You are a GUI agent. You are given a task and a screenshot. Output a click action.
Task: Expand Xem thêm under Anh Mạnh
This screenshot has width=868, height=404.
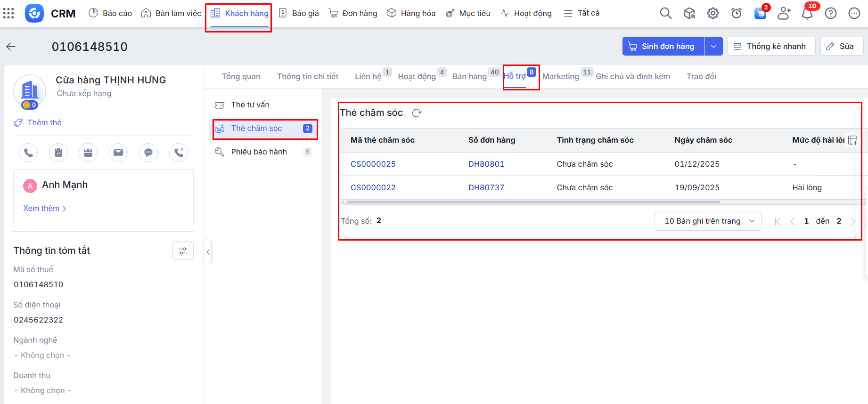pos(45,209)
